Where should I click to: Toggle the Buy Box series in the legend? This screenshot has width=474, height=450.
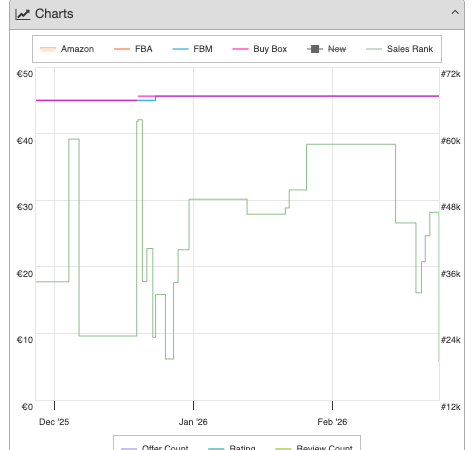click(260, 49)
